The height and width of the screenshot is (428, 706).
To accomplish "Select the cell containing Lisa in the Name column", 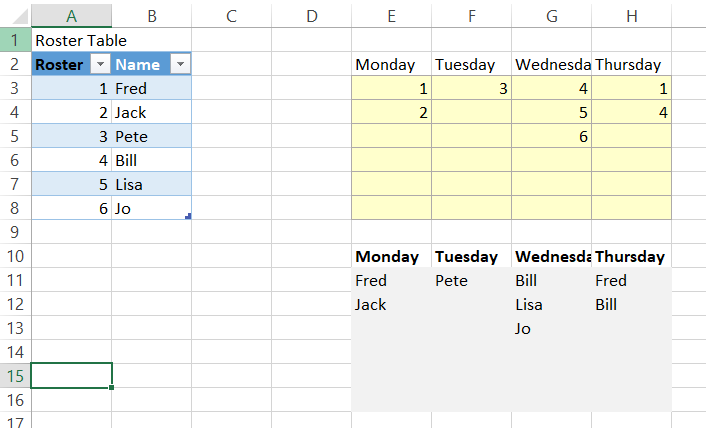I will (150, 184).
